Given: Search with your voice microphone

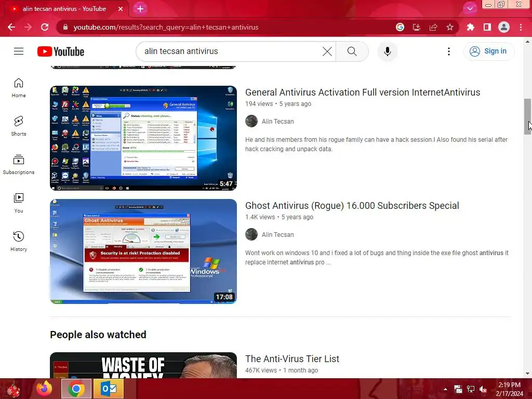Looking at the screenshot, I should (387, 51).
